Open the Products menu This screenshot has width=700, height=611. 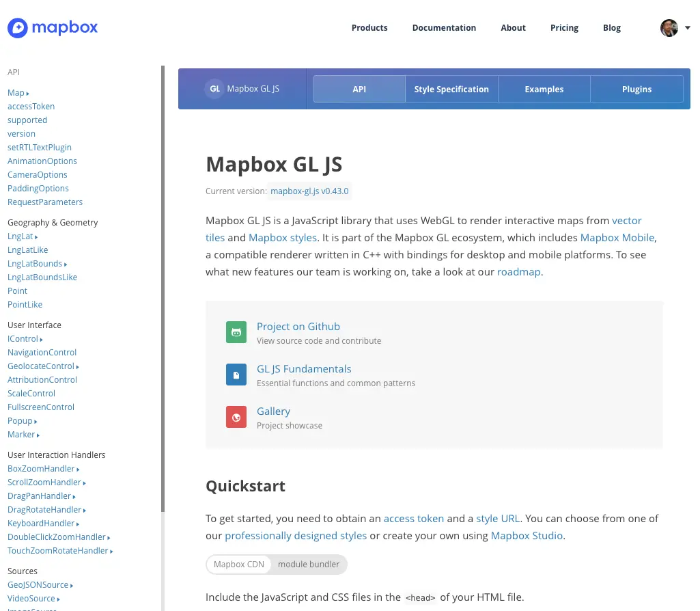pyautogui.click(x=369, y=28)
